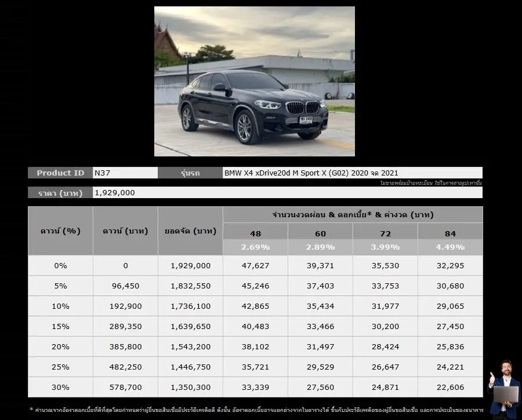This screenshot has height=420, width=522.
Task: Select the 33,466 monthly installment cell
Action: tap(320, 326)
